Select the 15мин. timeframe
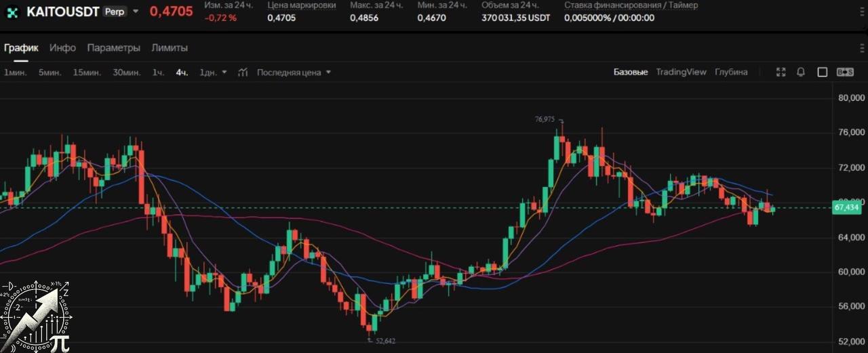This screenshot has height=353, width=868. [87, 72]
